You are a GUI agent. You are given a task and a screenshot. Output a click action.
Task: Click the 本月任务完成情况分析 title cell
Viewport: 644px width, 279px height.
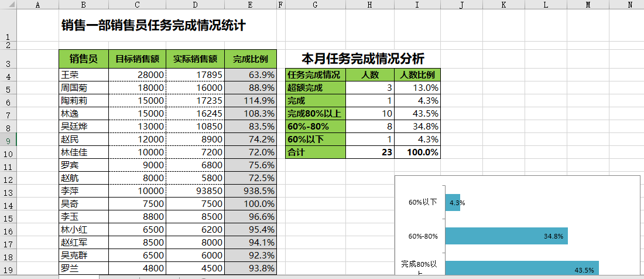click(362, 59)
